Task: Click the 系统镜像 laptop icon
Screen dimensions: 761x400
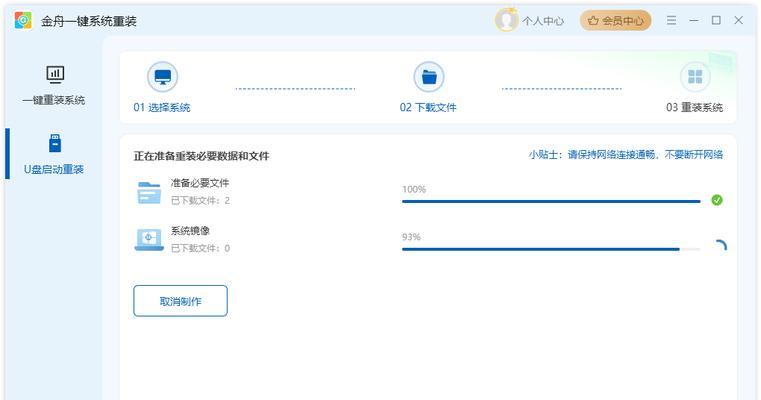Action: (x=149, y=240)
